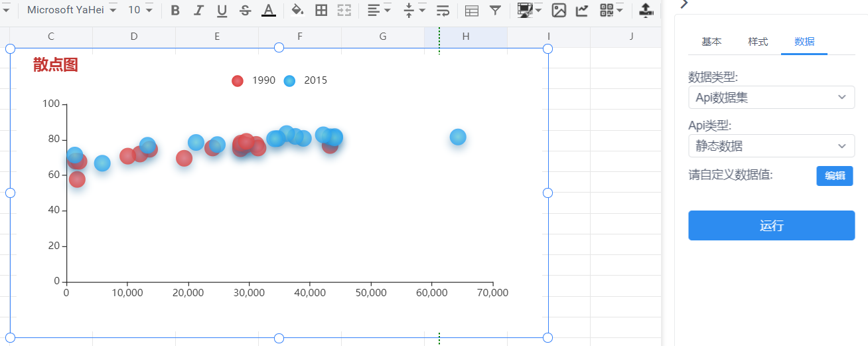Open the Api类型 dropdown 静态数据

(x=771, y=146)
